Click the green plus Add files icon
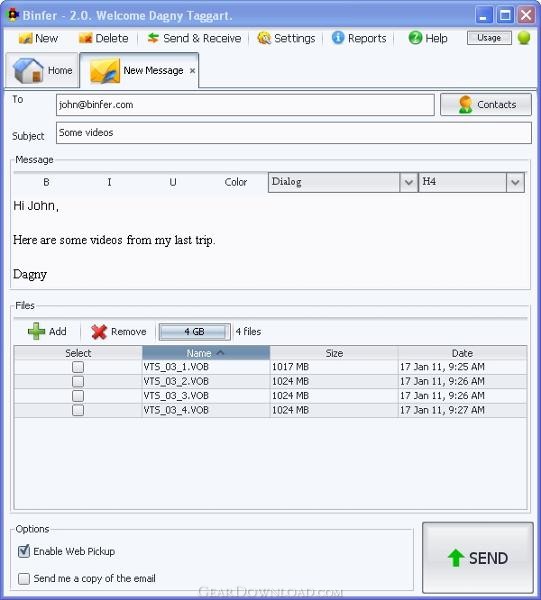Image resolution: width=541 pixels, height=600 pixels. pyautogui.click(x=36, y=331)
